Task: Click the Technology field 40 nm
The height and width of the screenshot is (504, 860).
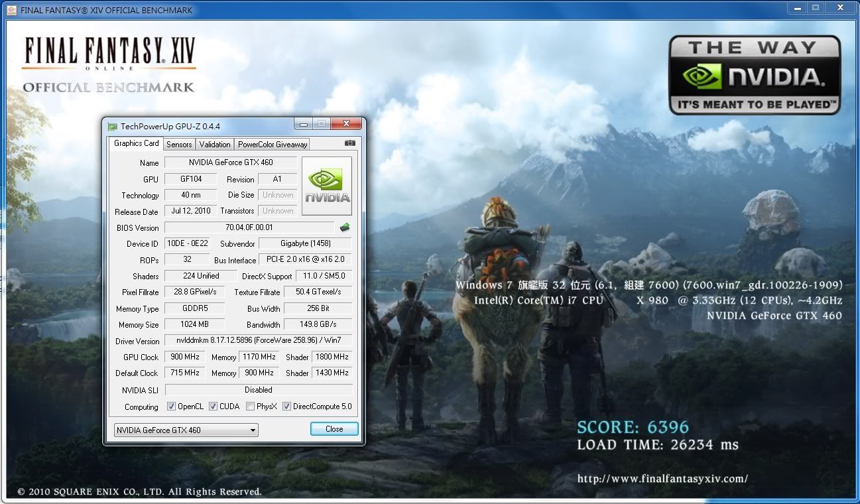Action: [191, 195]
